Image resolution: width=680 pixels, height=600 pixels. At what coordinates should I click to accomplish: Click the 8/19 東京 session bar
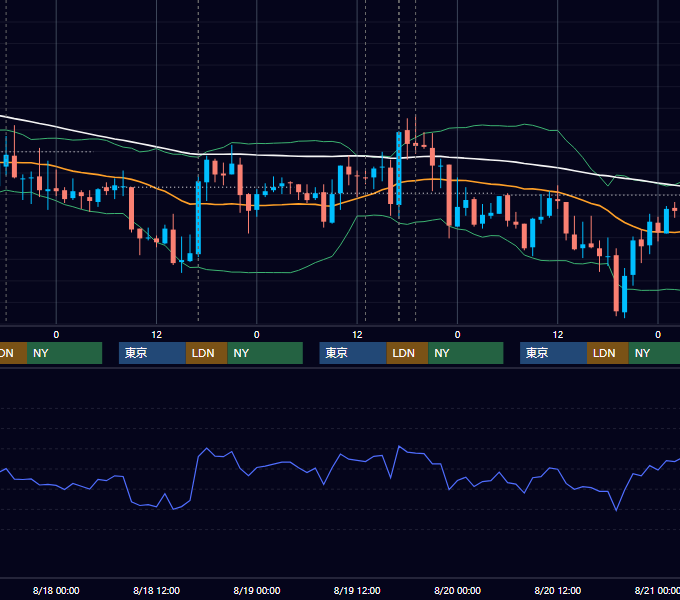[x=353, y=353]
